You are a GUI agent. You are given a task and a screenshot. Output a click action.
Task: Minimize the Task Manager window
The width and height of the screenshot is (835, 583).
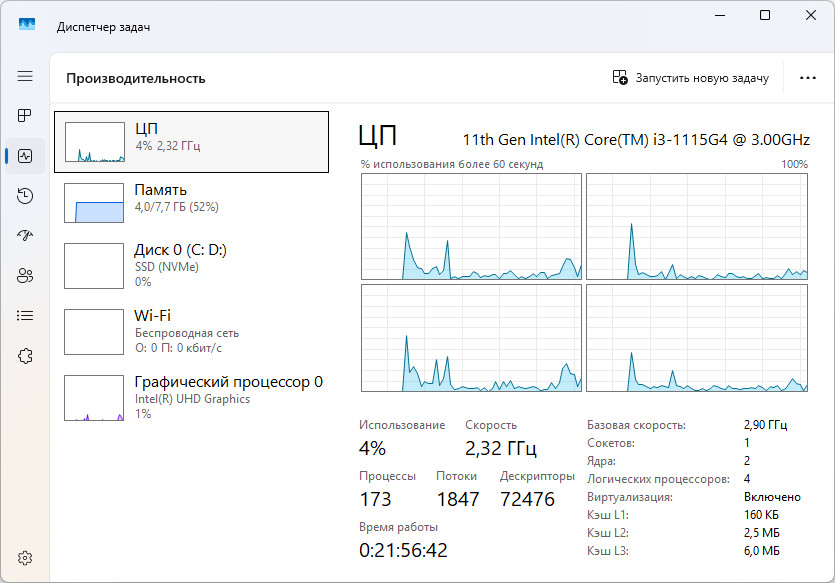pos(720,15)
